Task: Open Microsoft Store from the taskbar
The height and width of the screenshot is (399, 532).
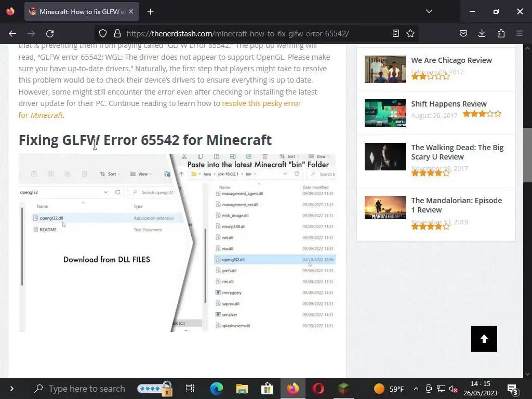Action: [268, 389]
